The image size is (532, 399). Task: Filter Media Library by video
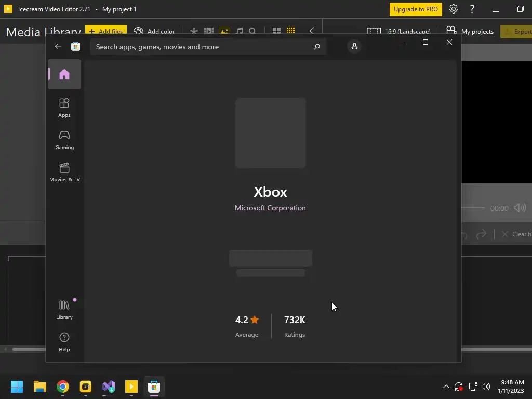(209, 31)
